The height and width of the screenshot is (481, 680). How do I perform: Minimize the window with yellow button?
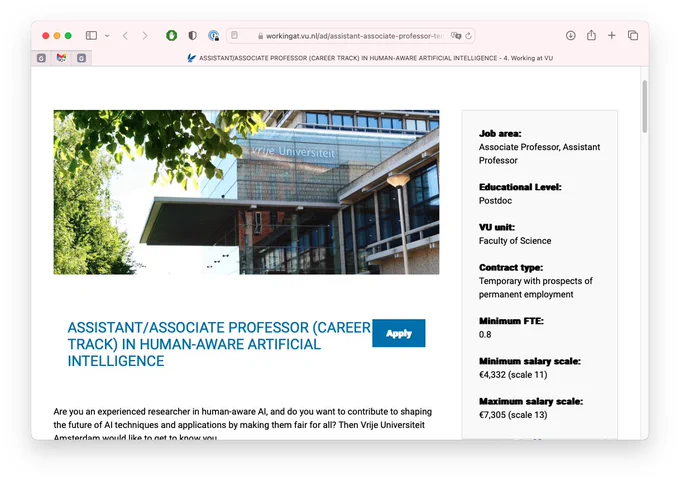[57, 36]
